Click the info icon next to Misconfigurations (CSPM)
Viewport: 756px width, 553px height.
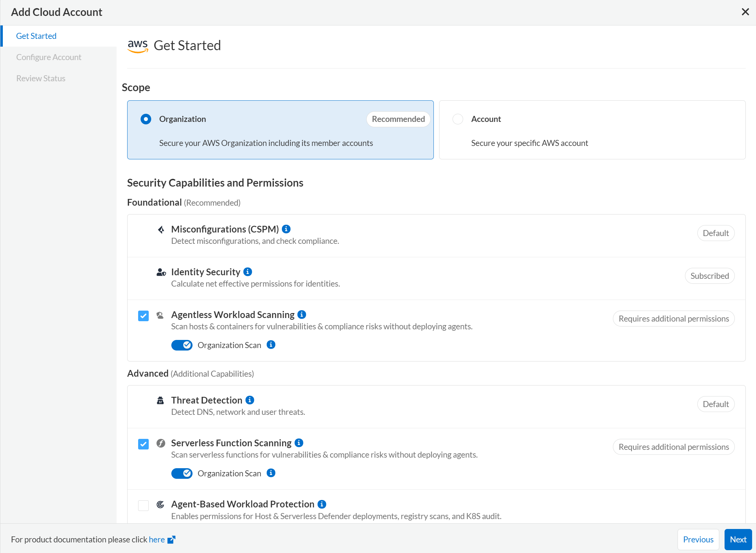pos(286,229)
